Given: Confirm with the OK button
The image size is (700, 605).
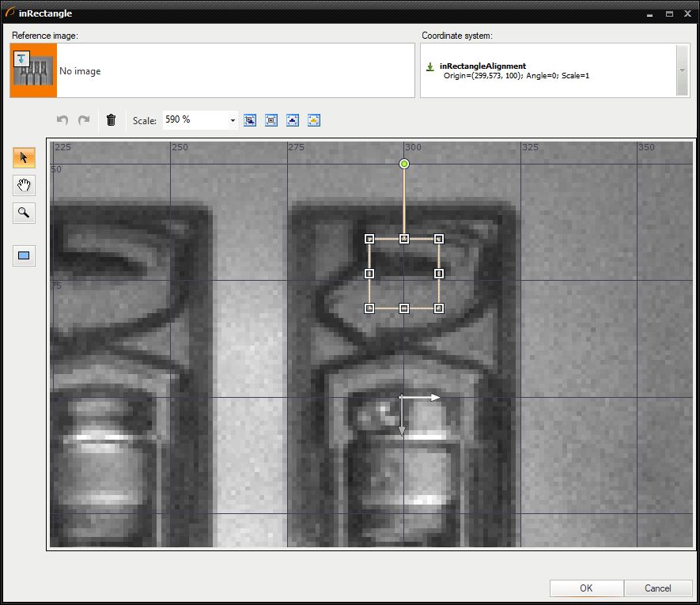Looking at the screenshot, I should 586,588.
